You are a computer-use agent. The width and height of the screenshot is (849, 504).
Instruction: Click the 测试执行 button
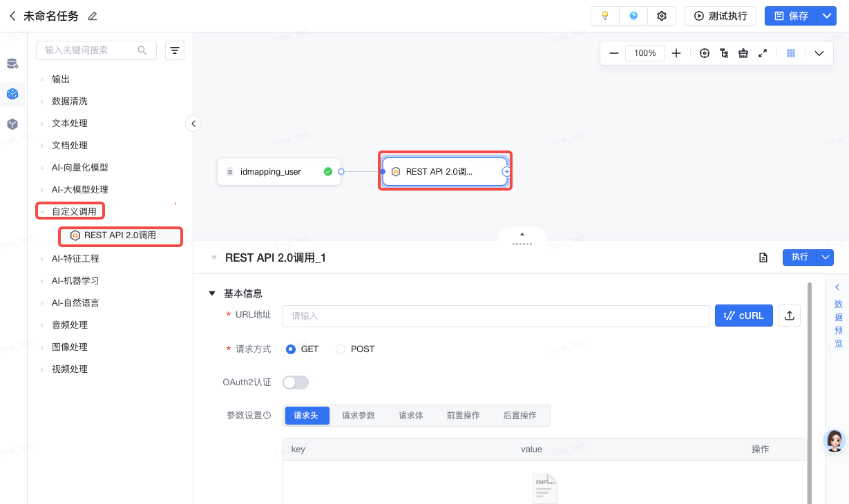point(721,16)
